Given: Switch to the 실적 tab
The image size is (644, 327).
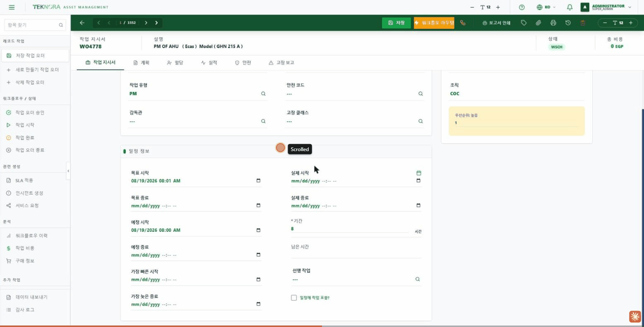Looking at the screenshot, I should point(209,63).
